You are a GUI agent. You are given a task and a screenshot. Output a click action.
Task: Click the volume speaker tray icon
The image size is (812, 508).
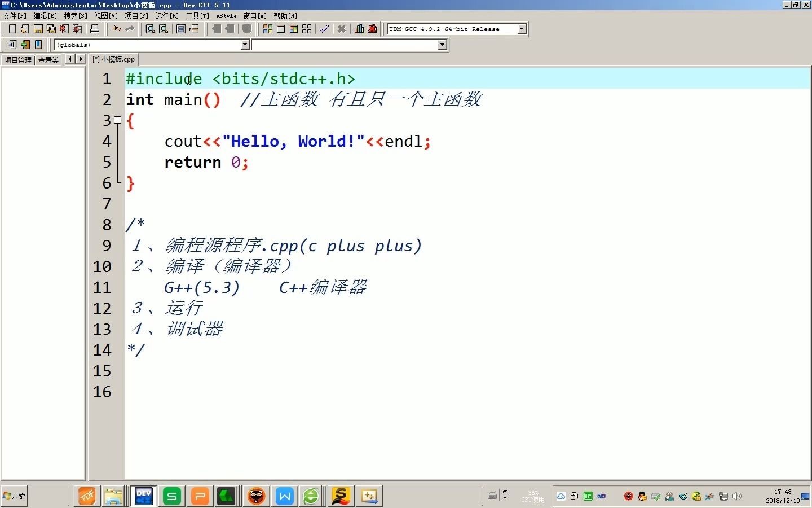tap(737, 496)
